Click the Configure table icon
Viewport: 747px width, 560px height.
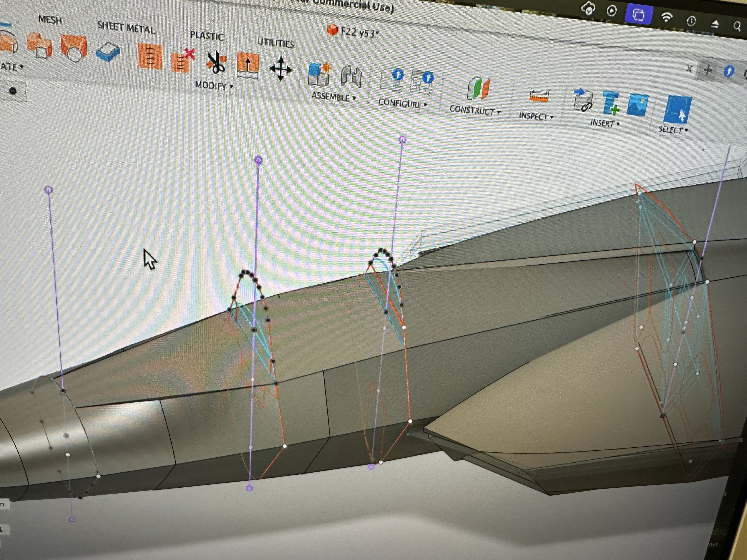tap(422, 83)
